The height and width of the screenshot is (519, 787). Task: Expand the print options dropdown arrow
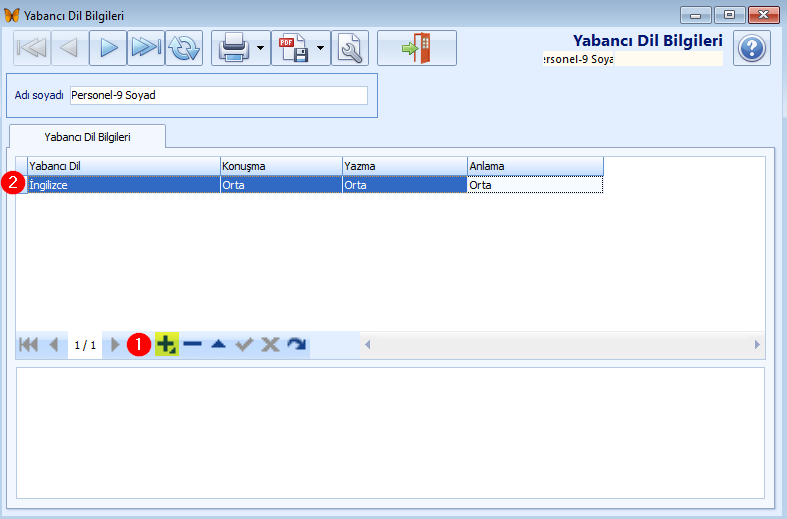261,47
